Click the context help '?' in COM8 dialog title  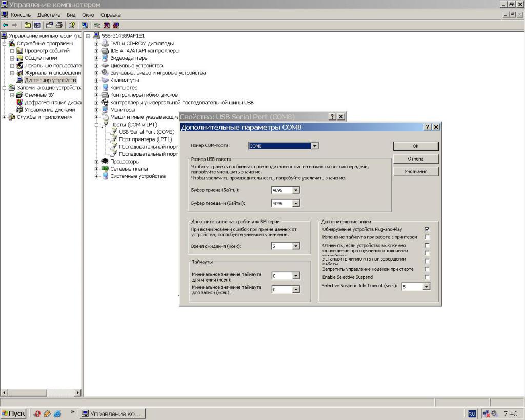tap(427, 127)
